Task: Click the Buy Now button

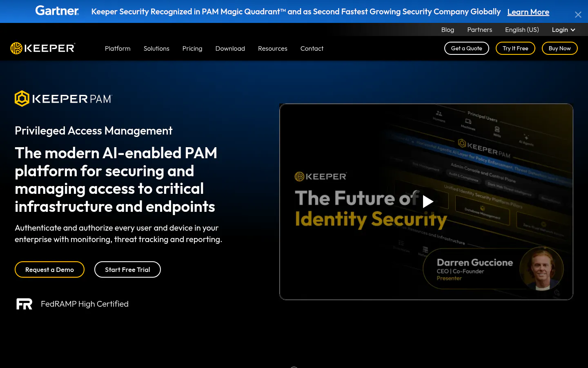Action: 559,48
